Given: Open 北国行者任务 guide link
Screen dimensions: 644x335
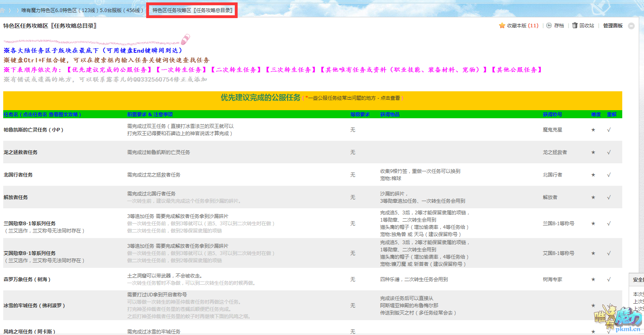Looking at the screenshot, I should click(18, 175).
